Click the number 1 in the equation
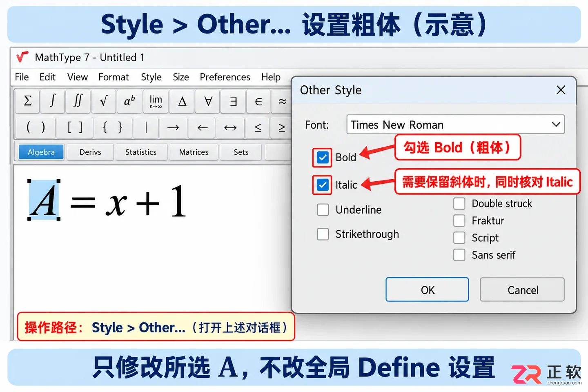 tap(178, 200)
